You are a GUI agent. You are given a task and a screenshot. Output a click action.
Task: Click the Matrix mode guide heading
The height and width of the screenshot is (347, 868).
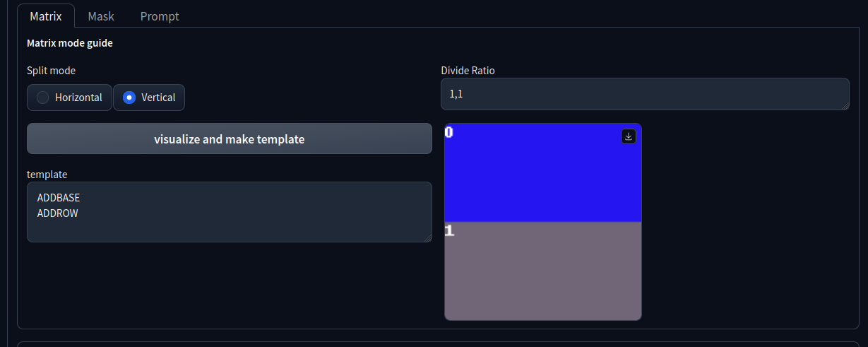pyautogui.click(x=70, y=43)
